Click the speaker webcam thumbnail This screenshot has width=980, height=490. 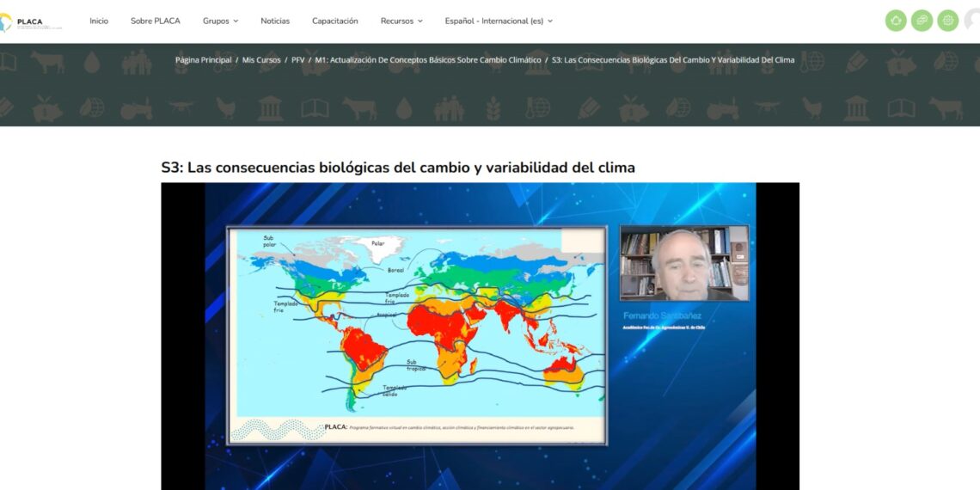coord(683,263)
